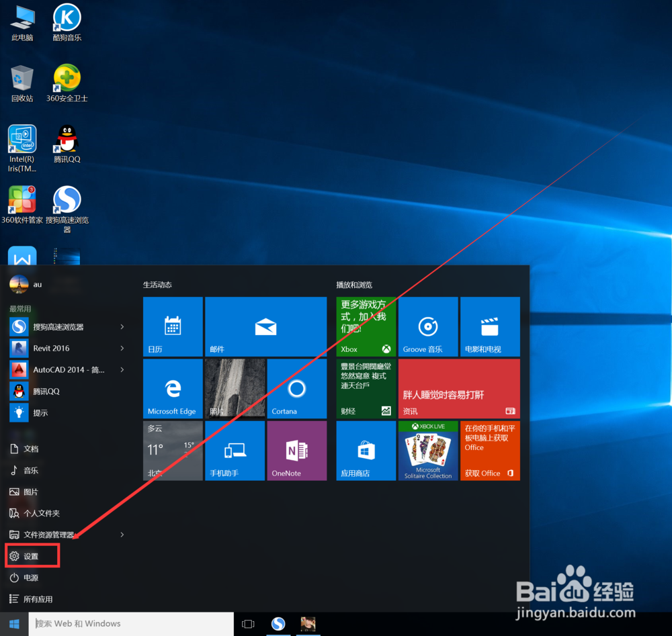Launch the OneNote tile
Image resolution: width=672 pixels, height=636 pixels.
tap(297, 451)
